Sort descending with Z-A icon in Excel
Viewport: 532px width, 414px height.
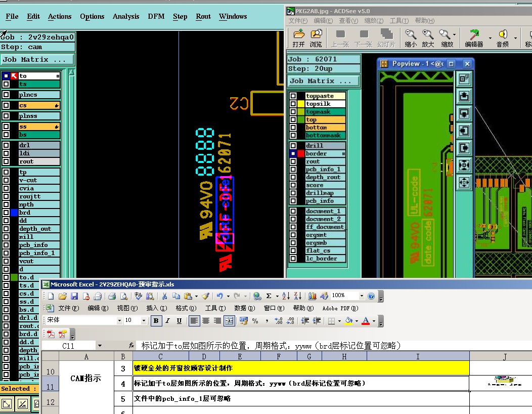click(x=297, y=296)
